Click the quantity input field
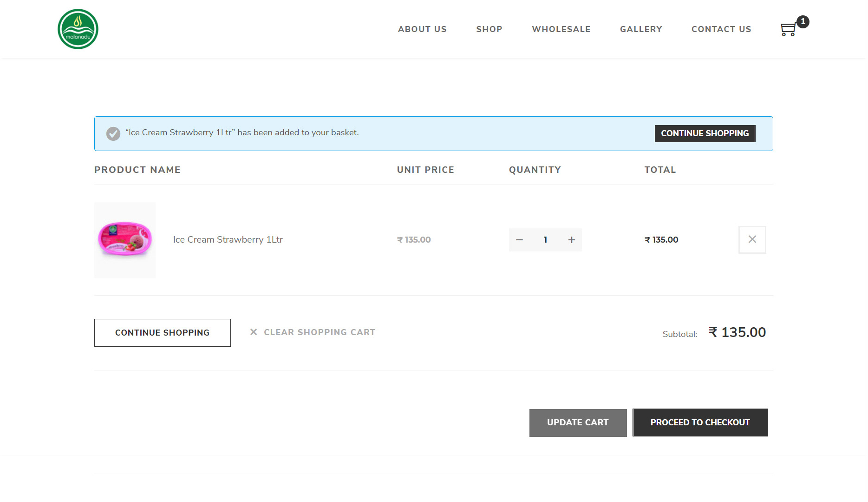Image resolution: width=868 pixels, height=502 pixels. click(x=546, y=240)
